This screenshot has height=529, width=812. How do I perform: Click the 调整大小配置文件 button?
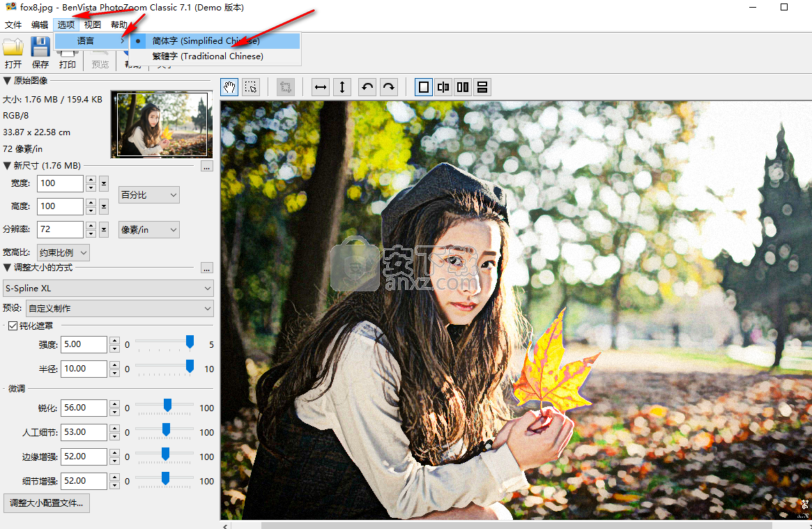click(47, 503)
